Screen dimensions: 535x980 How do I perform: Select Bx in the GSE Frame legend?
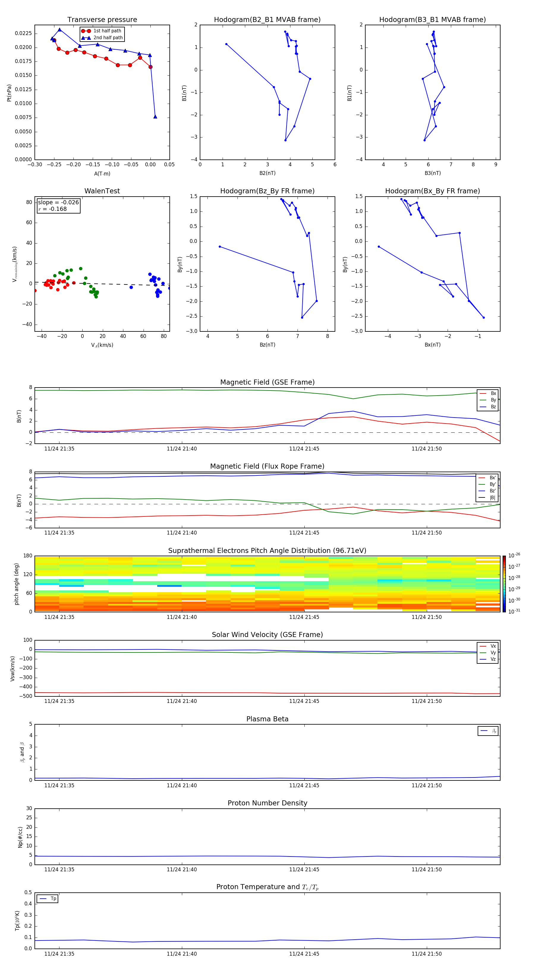click(488, 393)
